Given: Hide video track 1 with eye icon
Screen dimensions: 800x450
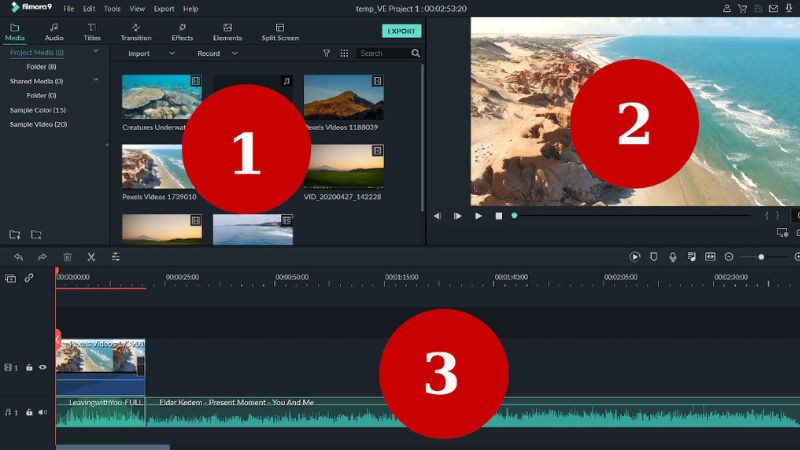Looking at the screenshot, I should 43,367.
